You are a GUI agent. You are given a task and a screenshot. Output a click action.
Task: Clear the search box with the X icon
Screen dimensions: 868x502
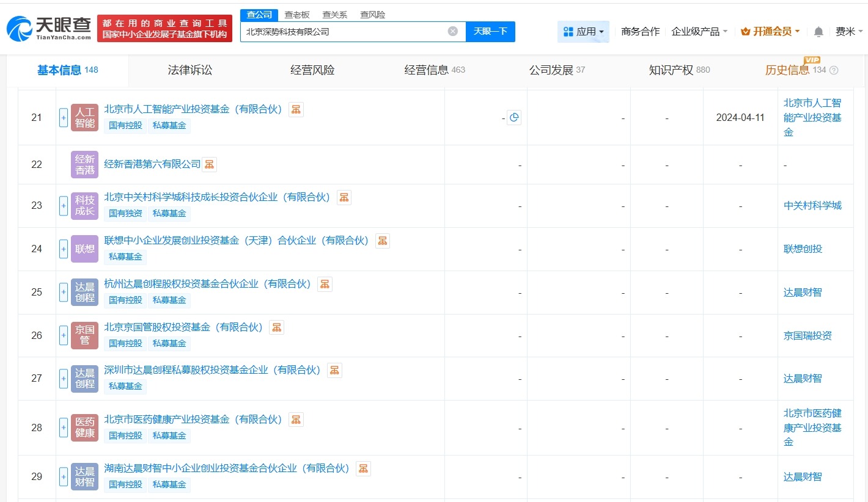click(452, 31)
